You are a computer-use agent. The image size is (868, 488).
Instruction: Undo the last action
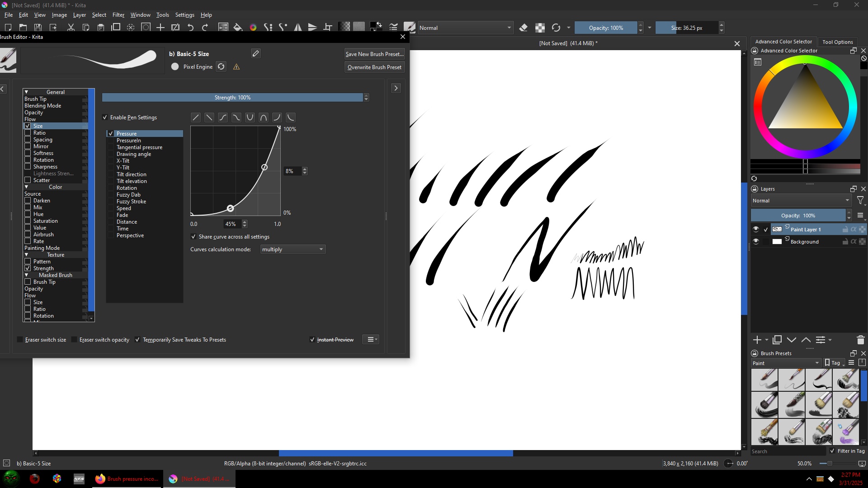click(x=190, y=28)
